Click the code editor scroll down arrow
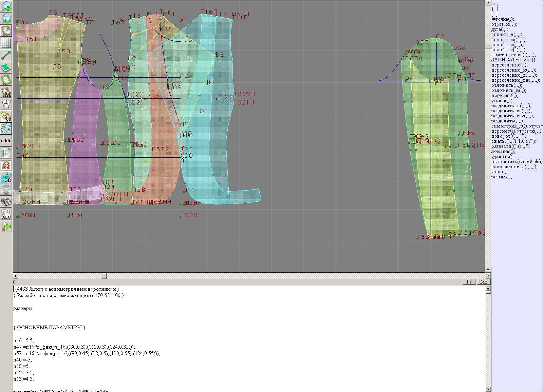 pos(488,389)
